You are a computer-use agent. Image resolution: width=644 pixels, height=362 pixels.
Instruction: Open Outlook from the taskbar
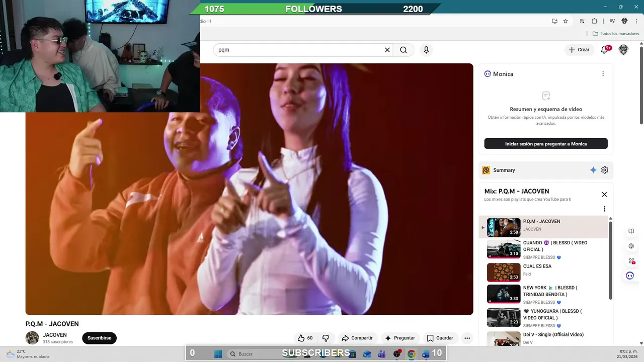click(367, 354)
